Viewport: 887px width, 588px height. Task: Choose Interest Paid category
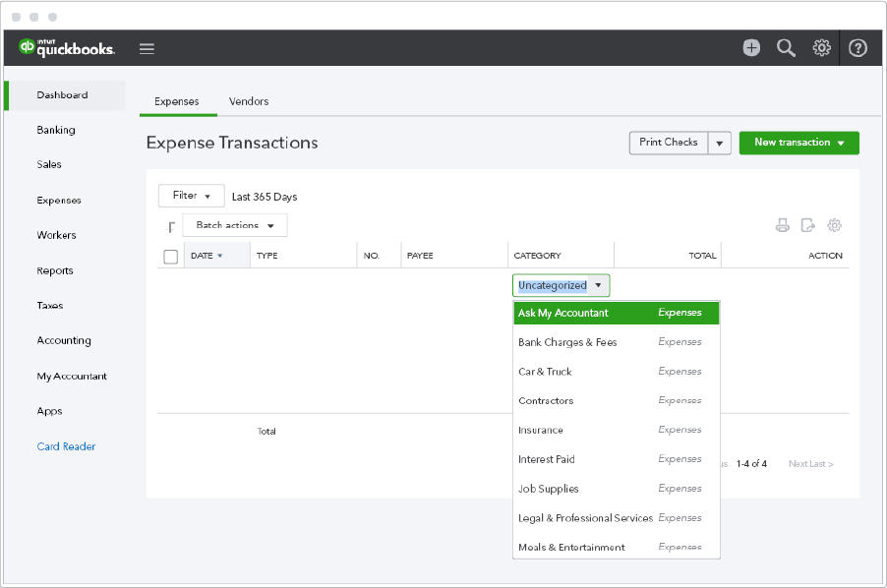(x=616, y=459)
